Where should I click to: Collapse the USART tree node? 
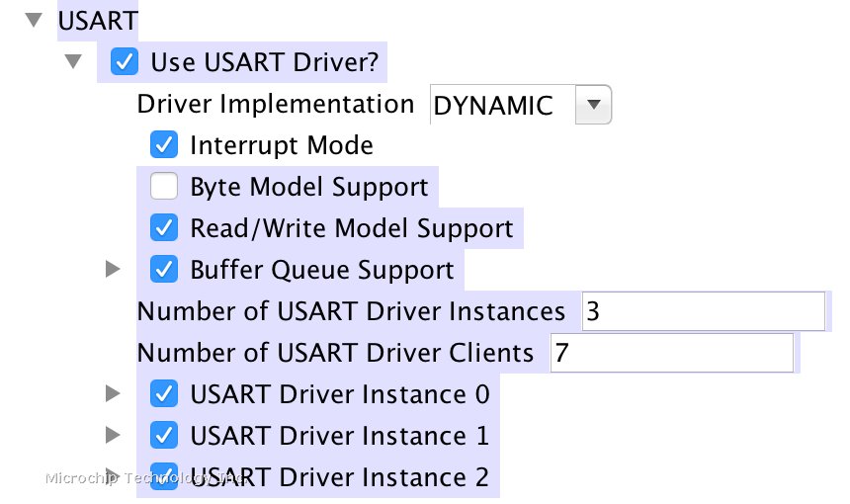[x=35, y=19]
